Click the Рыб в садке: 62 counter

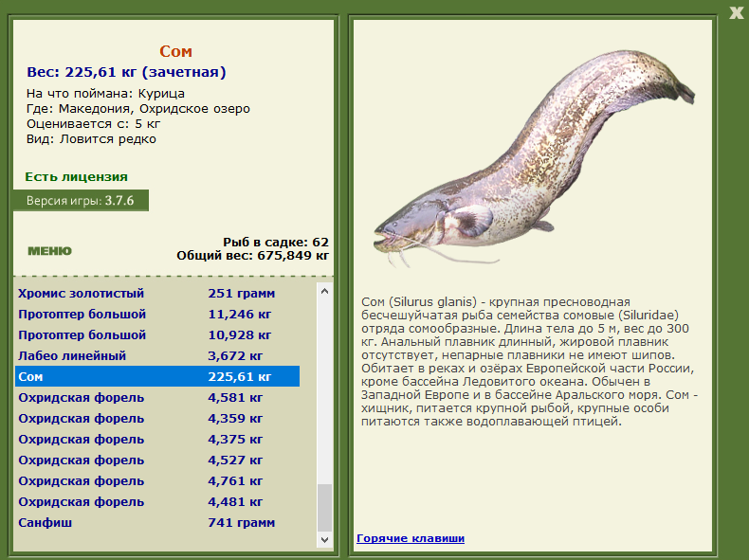276,242
